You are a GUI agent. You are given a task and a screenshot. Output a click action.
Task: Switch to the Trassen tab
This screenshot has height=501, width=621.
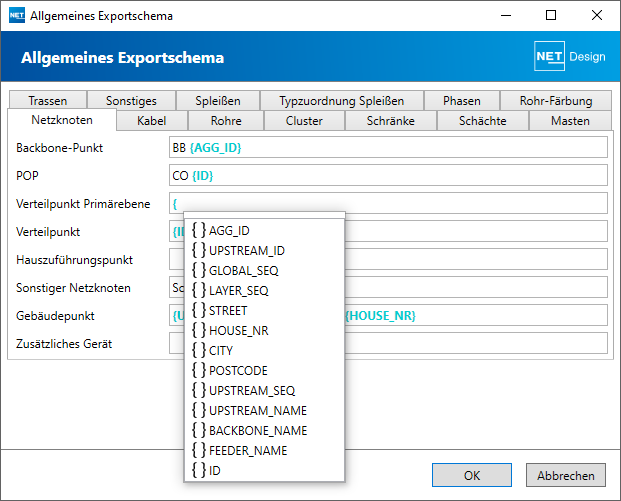tap(48, 101)
